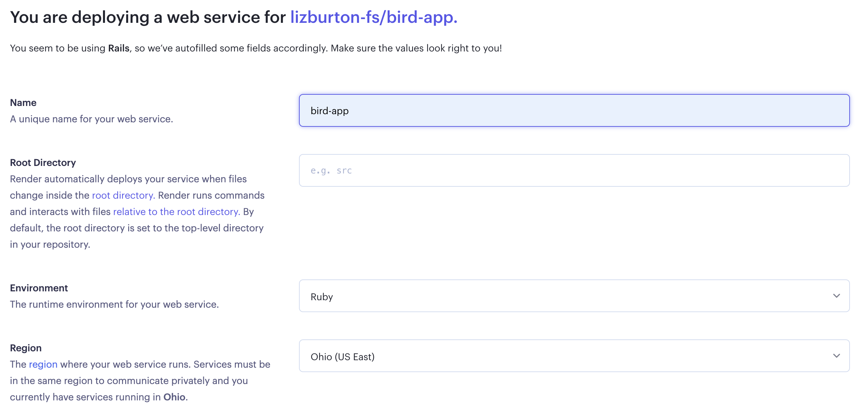Screen dimensions: 868x413
Task: Click the Environment dropdown chevron arrow
Action: point(836,296)
